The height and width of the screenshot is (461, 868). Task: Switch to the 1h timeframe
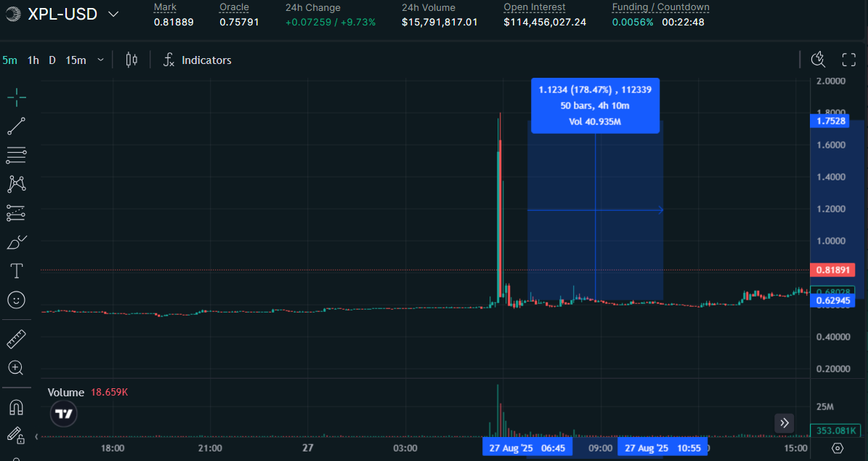pyautogui.click(x=33, y=60)
